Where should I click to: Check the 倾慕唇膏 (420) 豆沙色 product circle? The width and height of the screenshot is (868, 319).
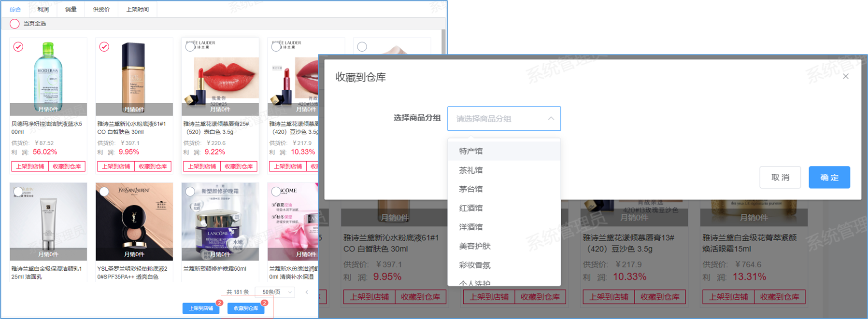[276, 47]
